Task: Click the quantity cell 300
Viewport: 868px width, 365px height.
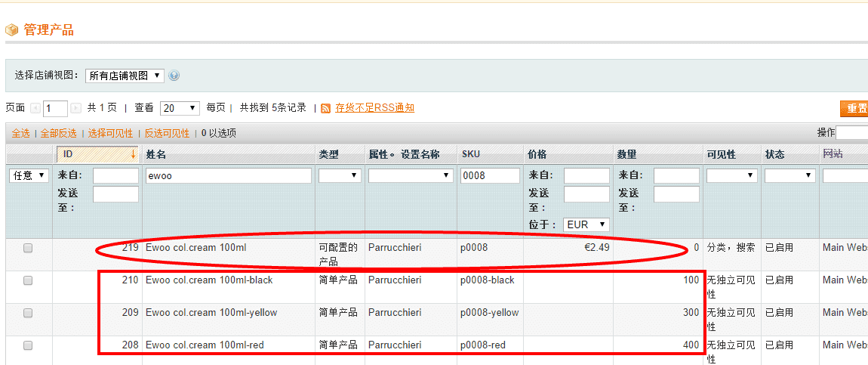Action: tap(691, 312)
